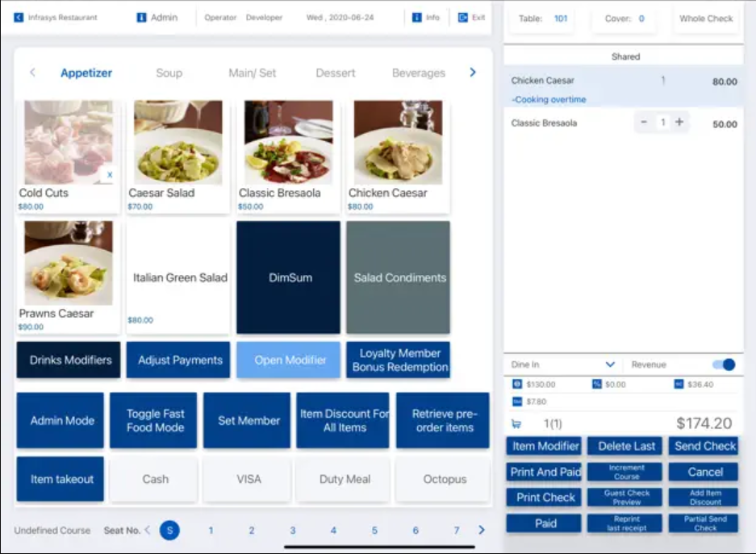Select seat number 3

coord(292,530)
